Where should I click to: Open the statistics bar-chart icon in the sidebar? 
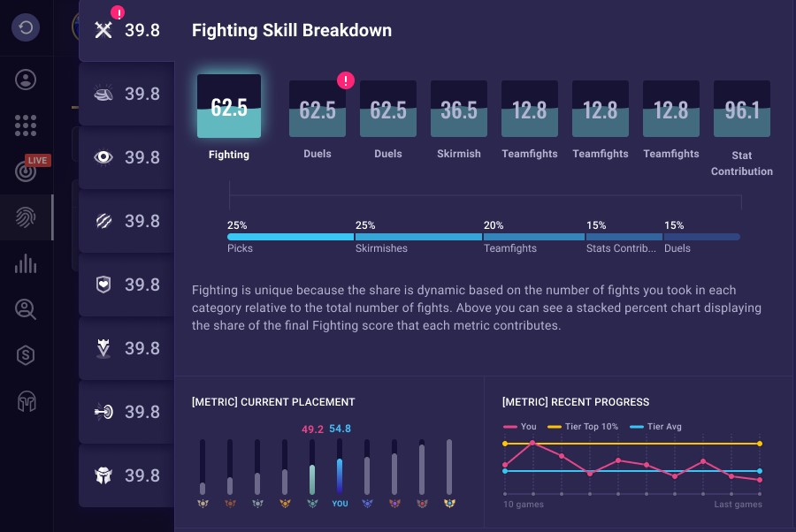coord(26,263)
